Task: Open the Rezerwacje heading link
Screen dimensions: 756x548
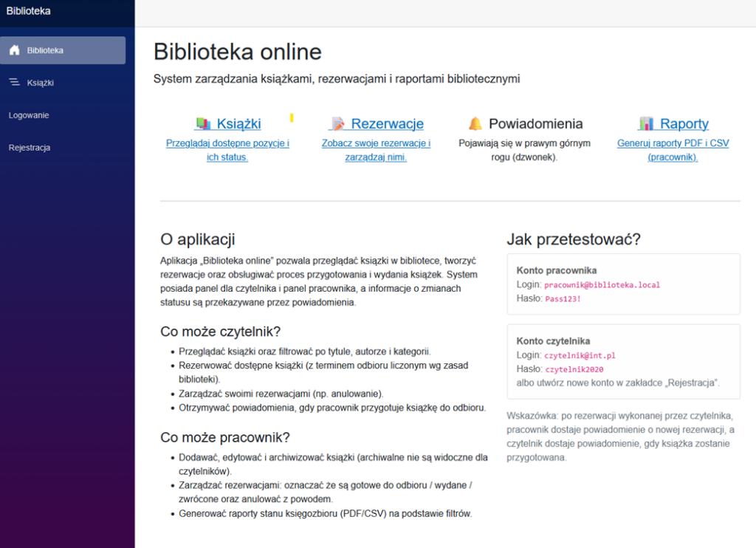Action: (387, 124)
